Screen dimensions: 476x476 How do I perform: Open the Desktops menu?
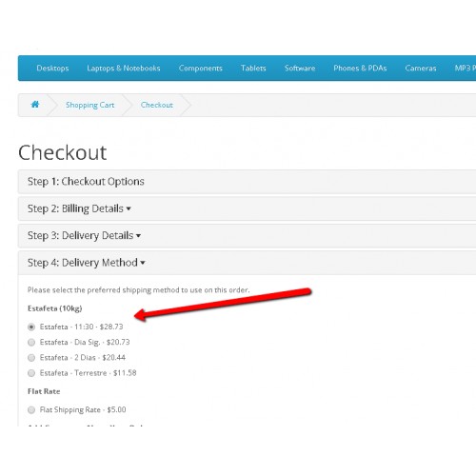click(52, 69)
